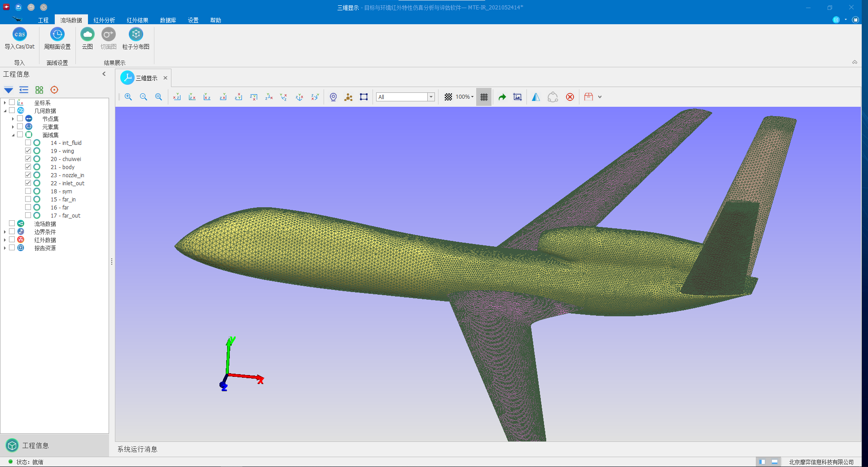Open 周期面设置 periodic surface settings
Screen dimensions: 868x467
tap(57, 35)
